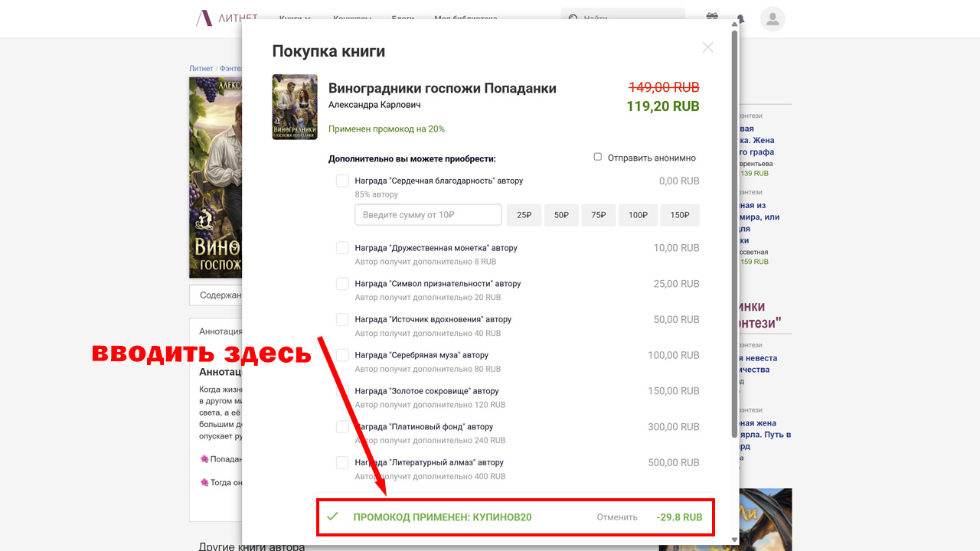Select the 25₽ amount button
The image size is (980, 551).
tap(524, 215)
